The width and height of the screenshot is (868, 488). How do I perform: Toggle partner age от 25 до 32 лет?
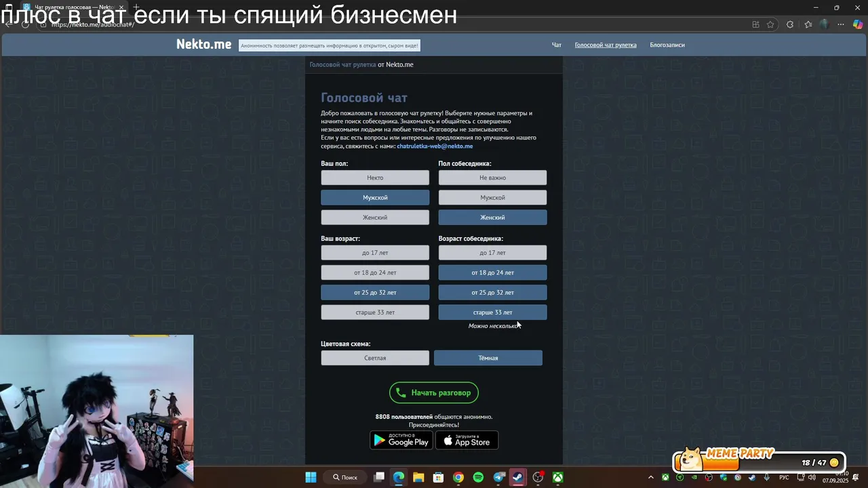[x=492, y=292]
